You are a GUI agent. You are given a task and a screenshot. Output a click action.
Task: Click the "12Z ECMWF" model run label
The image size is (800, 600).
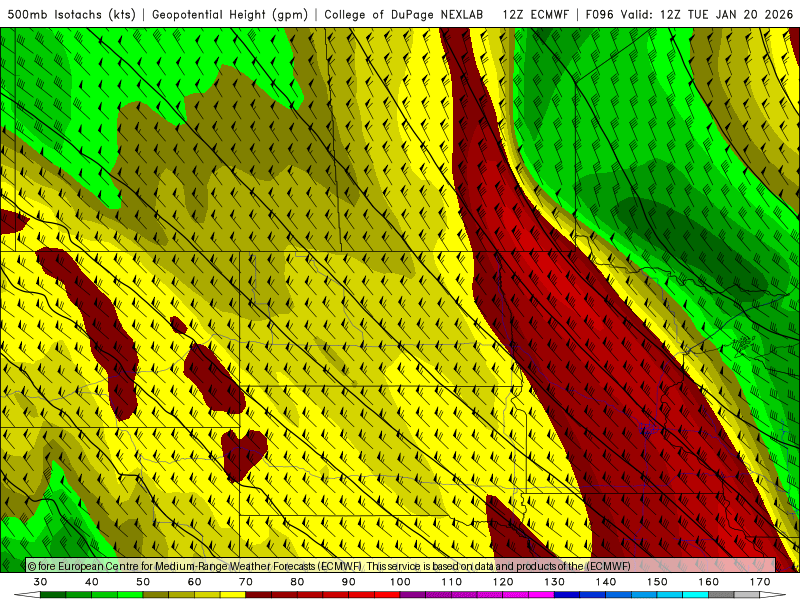tap(535, 15)
